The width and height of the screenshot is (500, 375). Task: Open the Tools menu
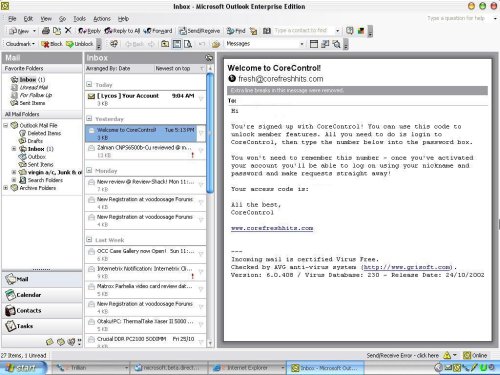click(x=79, y=19)
